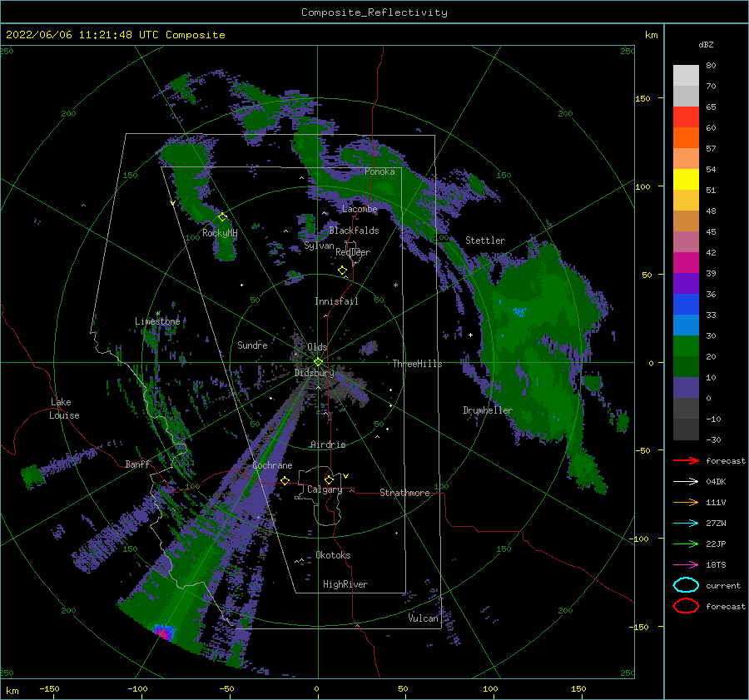Click the Olds city label

[x=317, y=347]
